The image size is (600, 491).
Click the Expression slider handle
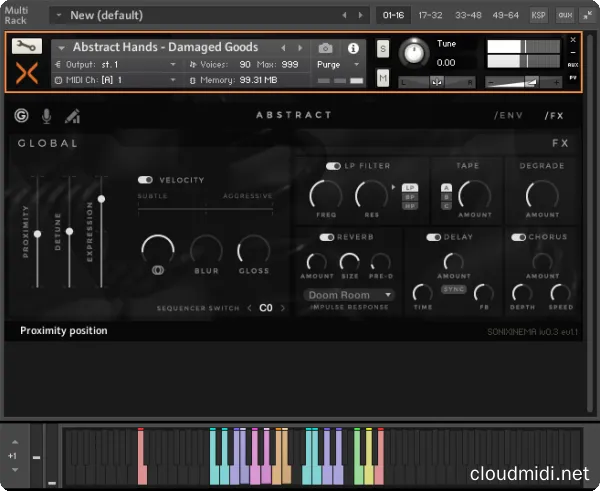click(x=101, y=199)
